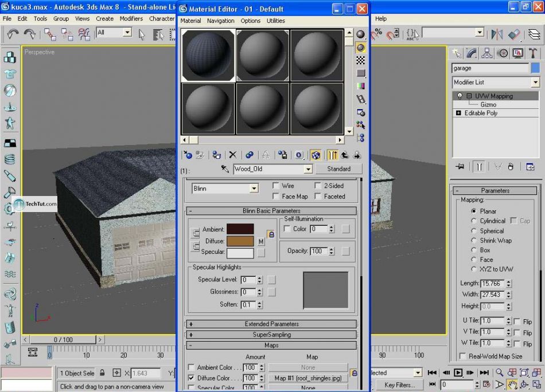This screenshot has width=545, height=392.
Task: Enable the Faceted checkbox
Action: pos(318,197)
